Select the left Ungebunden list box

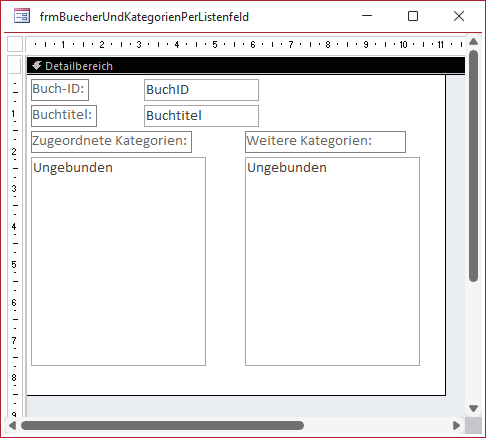118,261
